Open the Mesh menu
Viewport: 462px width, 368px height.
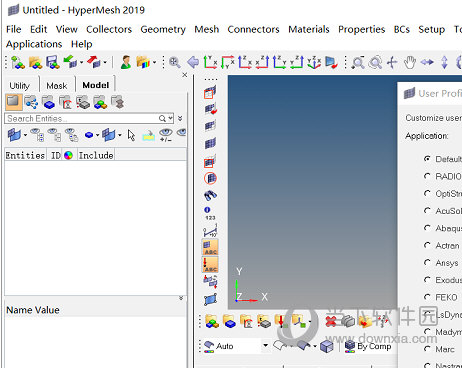coord(207,29)
